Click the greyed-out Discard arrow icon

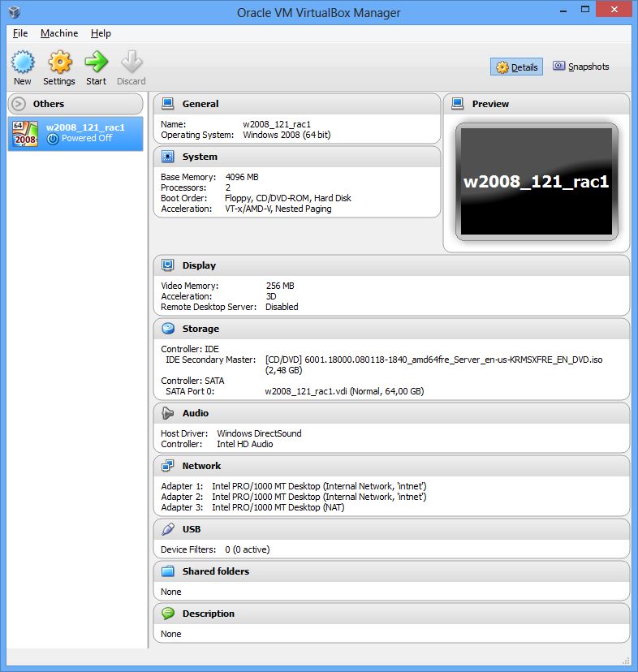[x=131, y=62]
